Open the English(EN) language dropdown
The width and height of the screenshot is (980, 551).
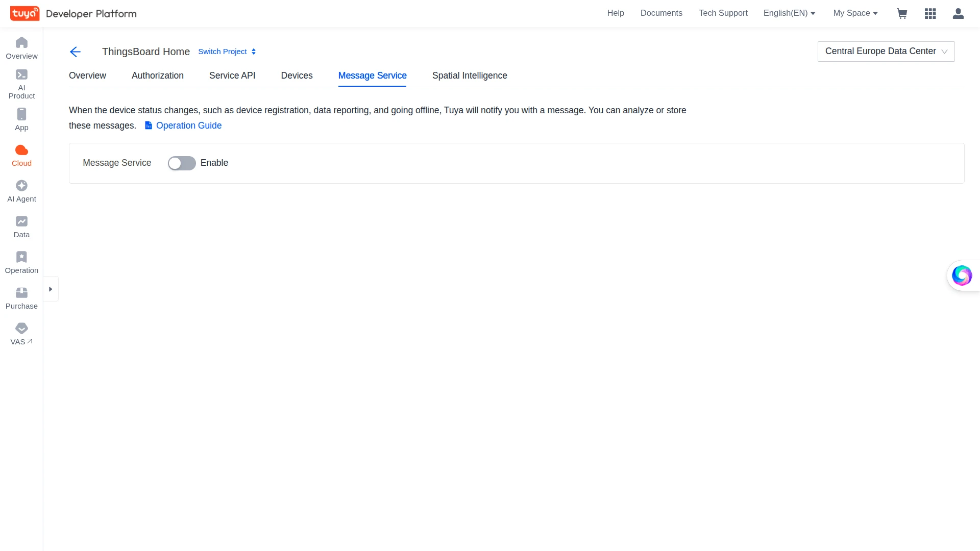(789, 13)
